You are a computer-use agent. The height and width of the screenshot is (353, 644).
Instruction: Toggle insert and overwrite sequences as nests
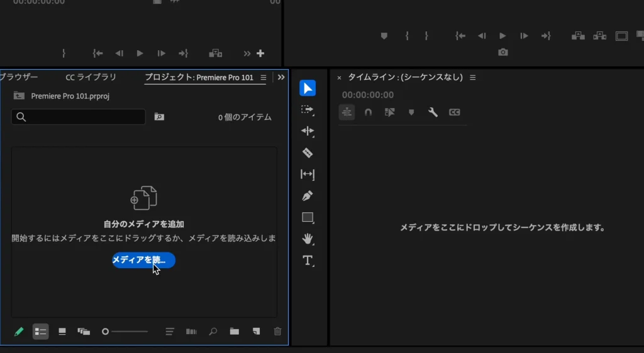347,112
